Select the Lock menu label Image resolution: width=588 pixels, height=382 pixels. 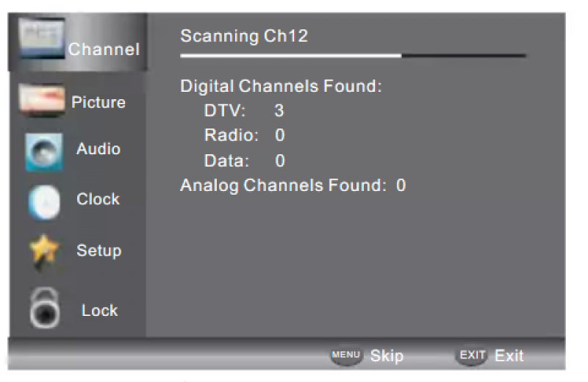click(x=100, y=311)
